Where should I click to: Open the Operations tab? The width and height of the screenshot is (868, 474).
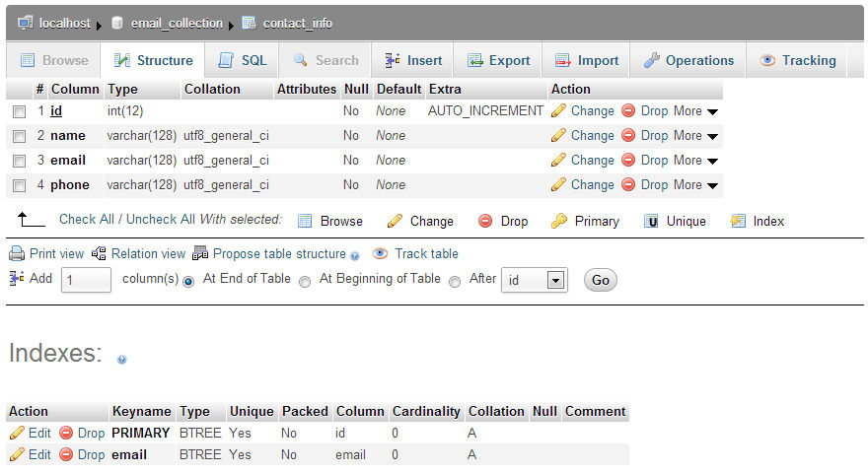(x=688, y=60)
